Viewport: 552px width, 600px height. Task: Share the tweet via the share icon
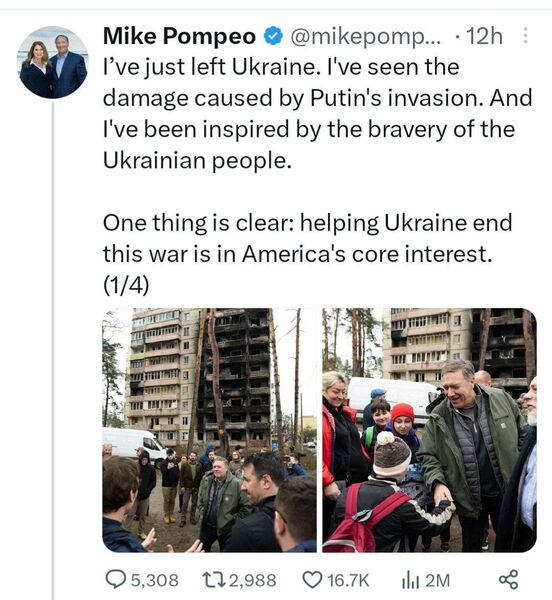tap(508, 579)
